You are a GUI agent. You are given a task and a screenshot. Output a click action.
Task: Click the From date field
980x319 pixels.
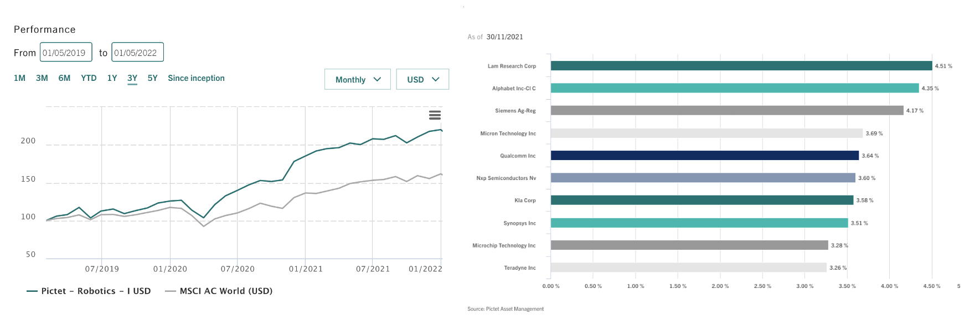[x=66, y=52]
